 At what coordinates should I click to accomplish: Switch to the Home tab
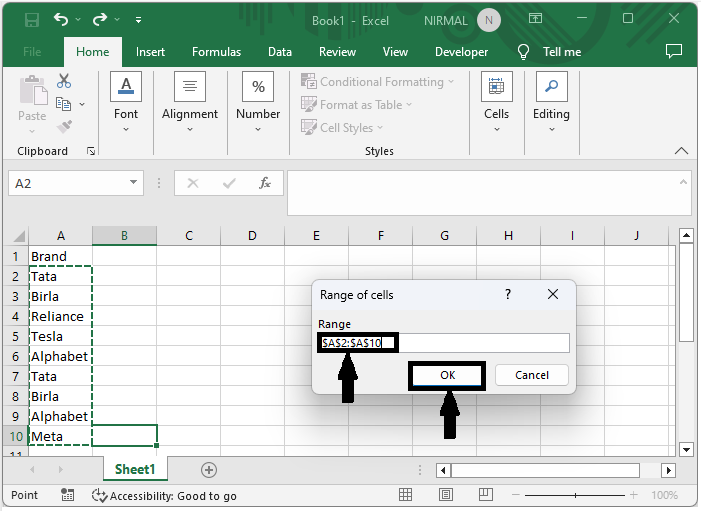[x=93, y=52]
